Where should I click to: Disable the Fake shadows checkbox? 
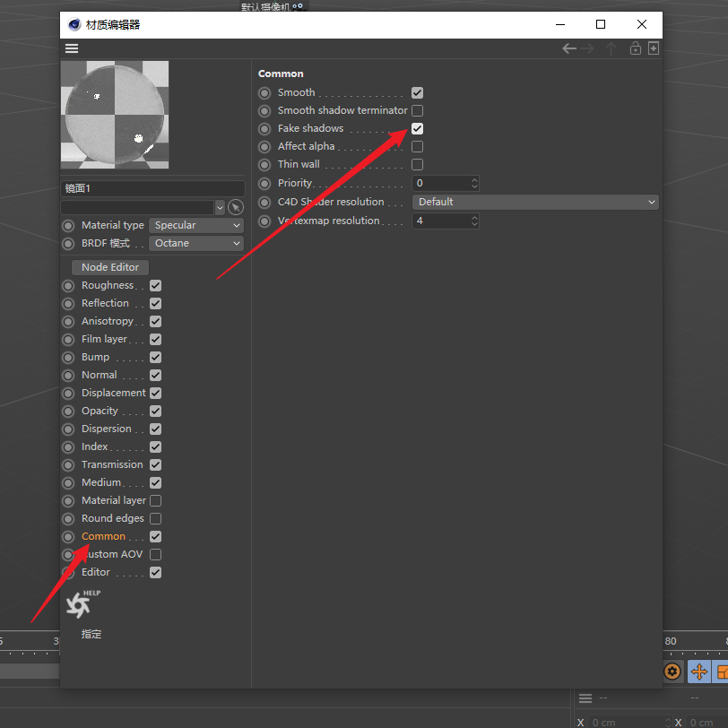coord(417,128)
